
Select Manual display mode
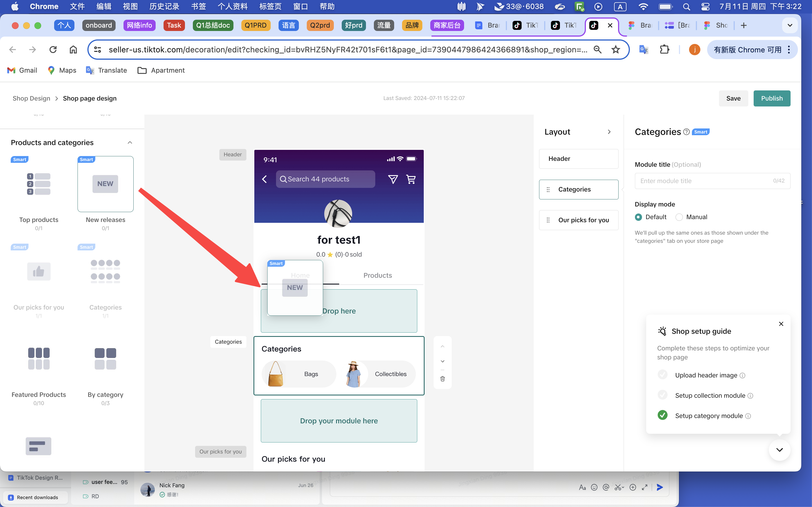pos(679,217)
